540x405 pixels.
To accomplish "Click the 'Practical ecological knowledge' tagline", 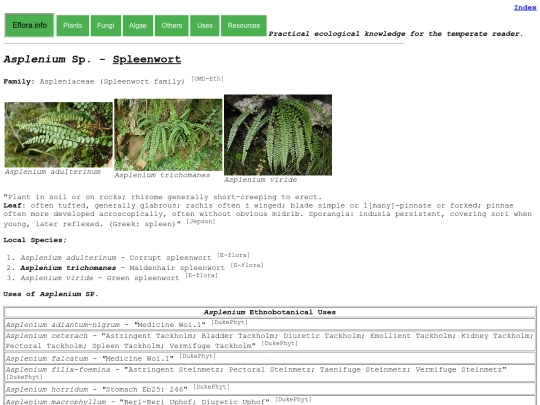I will tap(396, 34).
